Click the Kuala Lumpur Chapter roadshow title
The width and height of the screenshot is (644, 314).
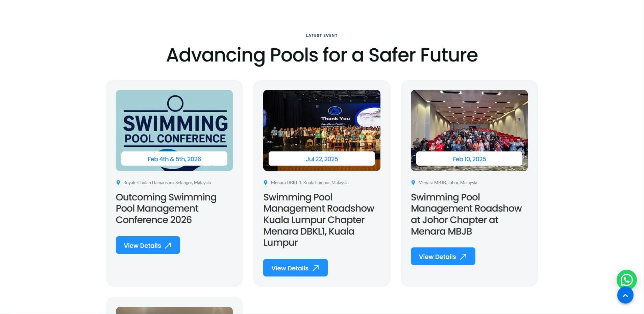319,220
